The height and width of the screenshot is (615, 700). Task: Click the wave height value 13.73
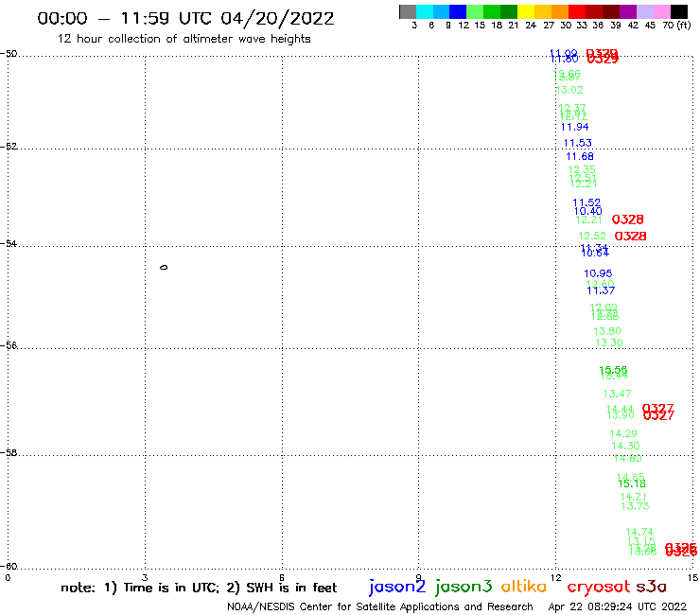tap(636, 506)
